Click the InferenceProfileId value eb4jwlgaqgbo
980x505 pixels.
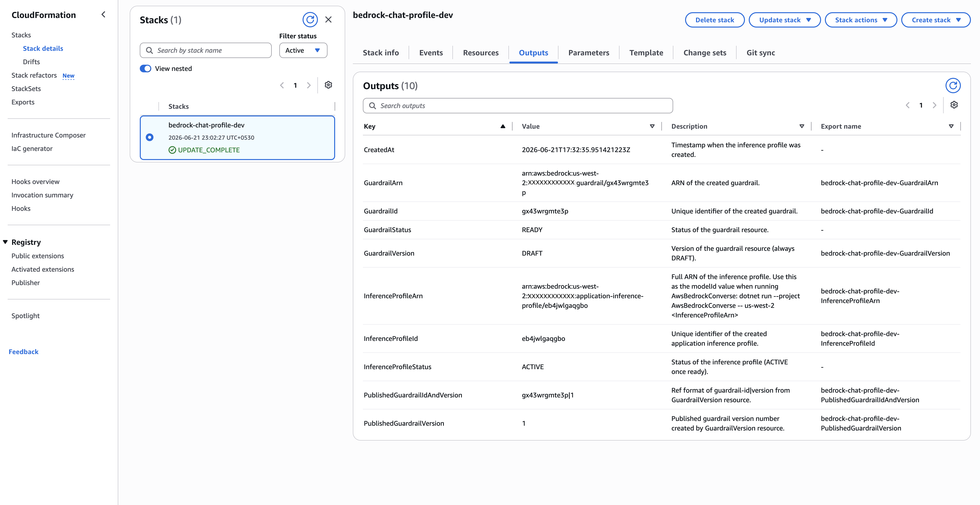click(x=543, y=339)
